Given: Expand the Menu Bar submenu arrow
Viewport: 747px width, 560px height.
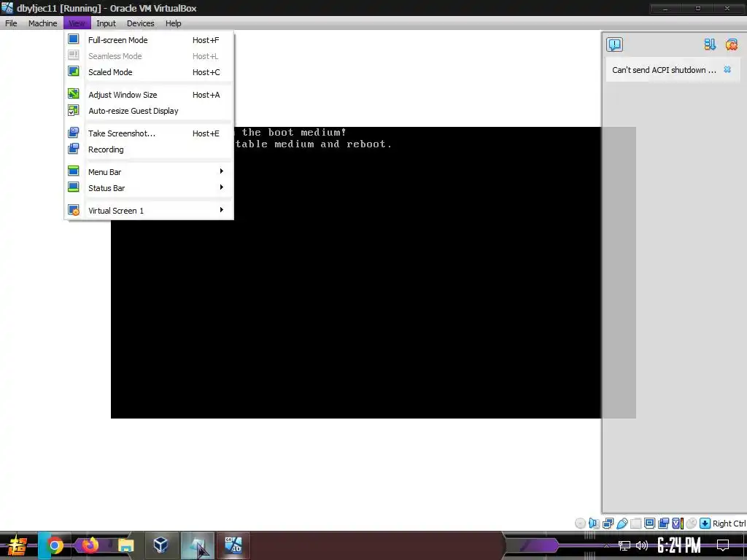Looking at the screenshot, I should tap(222, 171).
